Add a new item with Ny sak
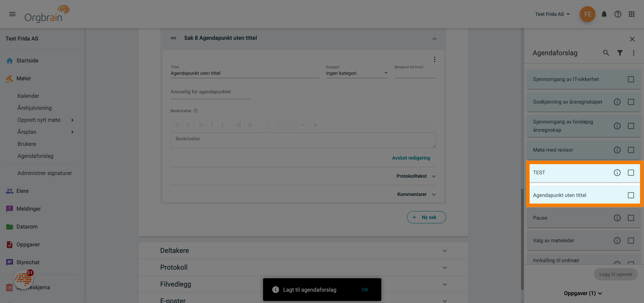644x303 pixels. click(x=427, y=217)
